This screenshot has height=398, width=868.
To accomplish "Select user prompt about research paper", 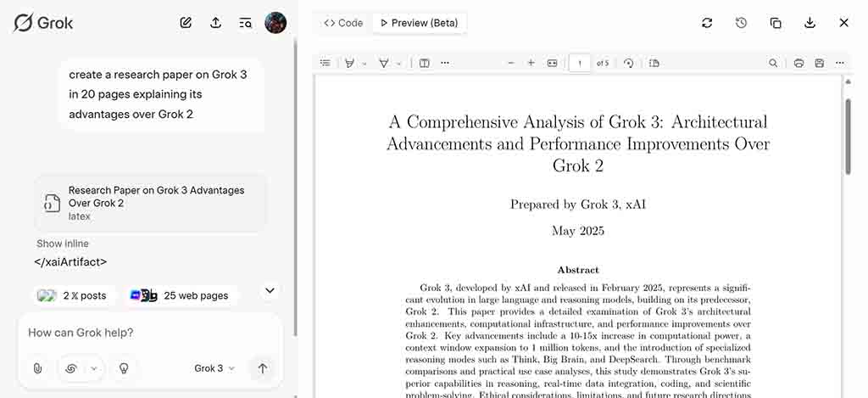I will tap(160, 94).
